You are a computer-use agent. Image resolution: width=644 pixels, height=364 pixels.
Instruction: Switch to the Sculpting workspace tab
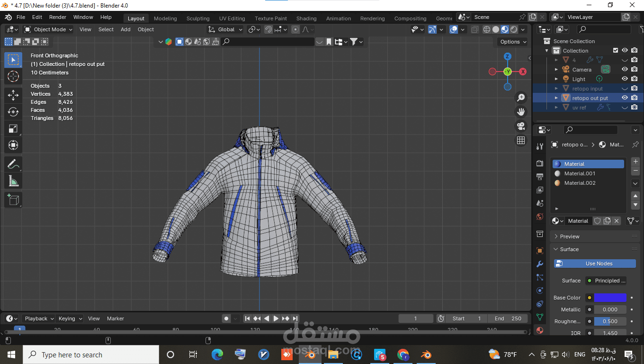(197, 18)
